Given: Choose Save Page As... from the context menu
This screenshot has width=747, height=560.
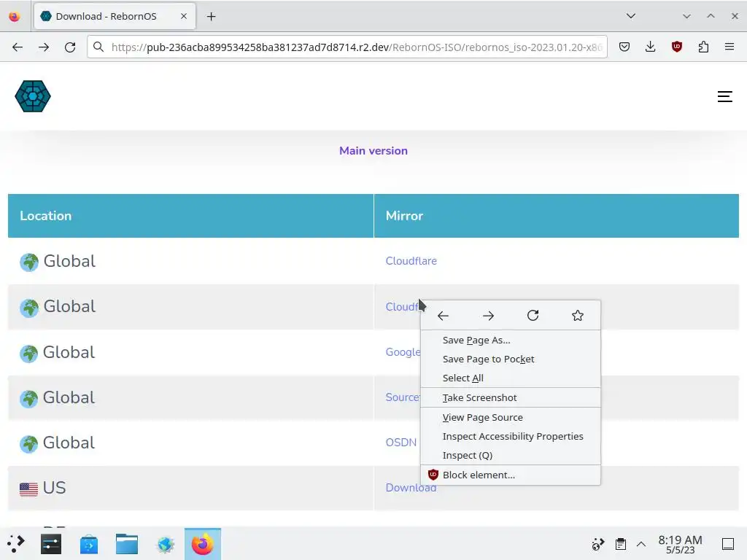Looking at the screenshot, I should [510, 340].
